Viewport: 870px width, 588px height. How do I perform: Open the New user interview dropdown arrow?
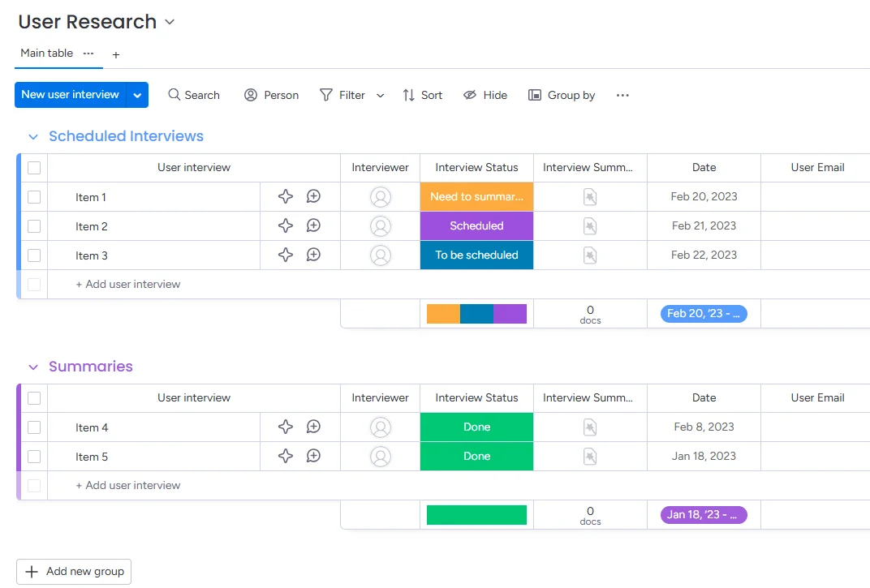coord(137,95)
